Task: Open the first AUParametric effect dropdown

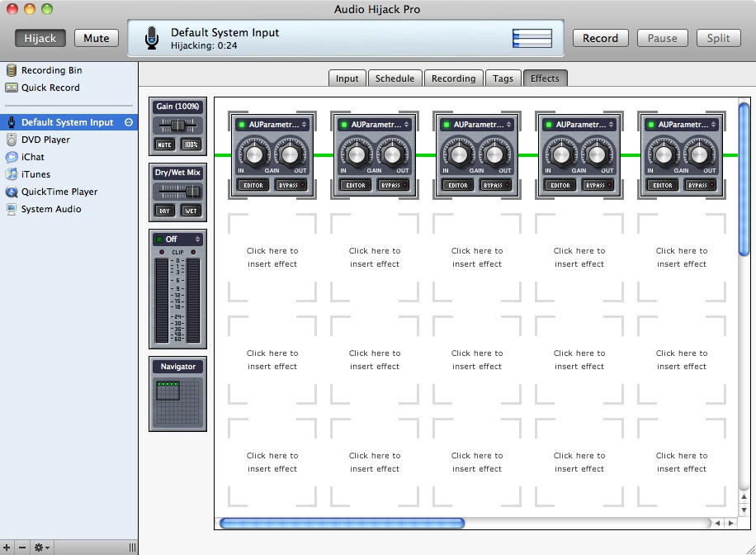Action: click(272, 125)
